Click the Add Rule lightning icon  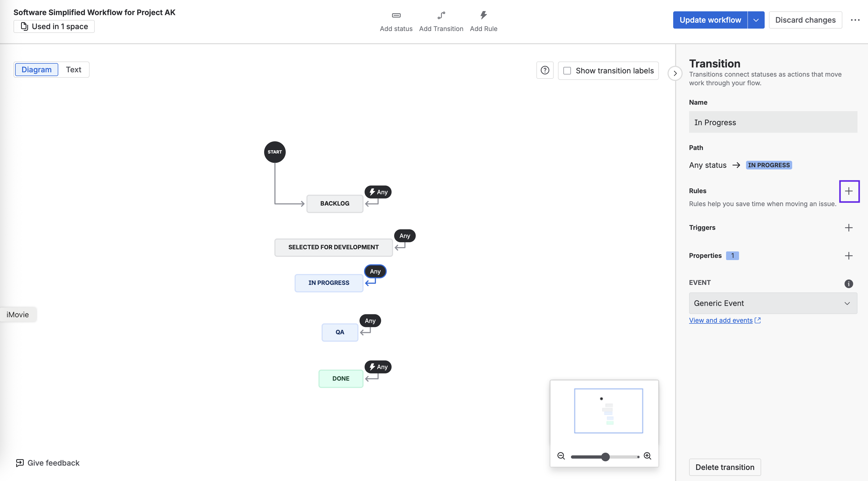coord(483,15)
